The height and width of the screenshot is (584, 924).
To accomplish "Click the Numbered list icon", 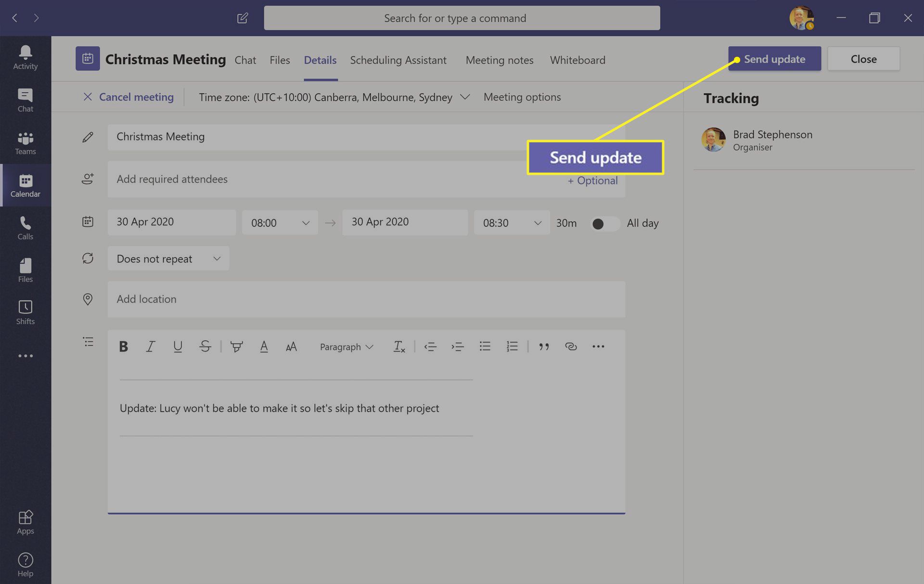I will [512, 346].
